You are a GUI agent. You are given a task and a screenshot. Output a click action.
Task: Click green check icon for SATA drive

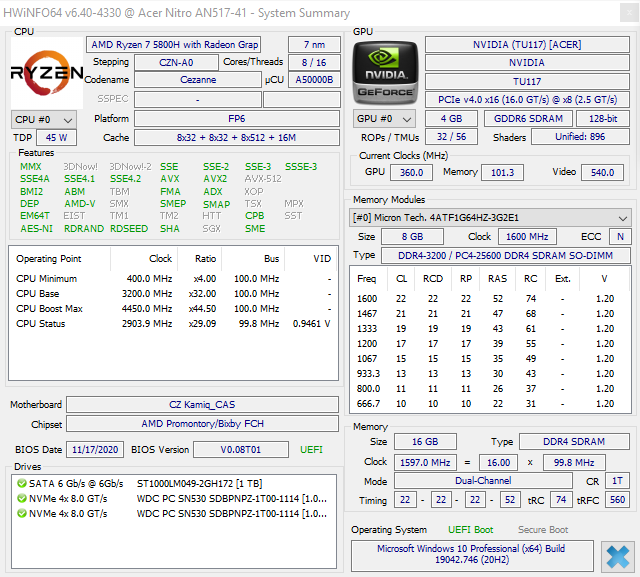(x=22, y=484)
